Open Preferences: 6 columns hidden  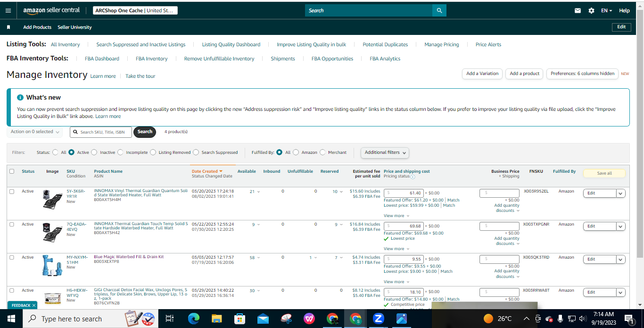pos(582,74)
